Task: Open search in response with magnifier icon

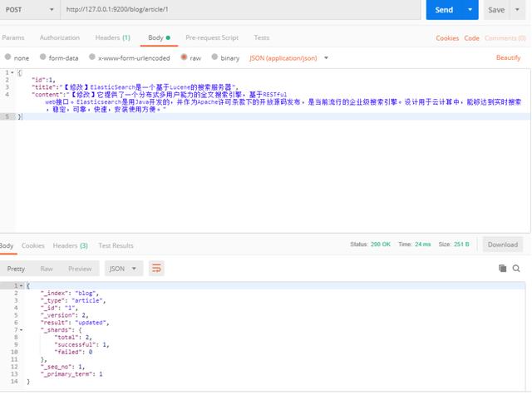Action: click(516, 269)
